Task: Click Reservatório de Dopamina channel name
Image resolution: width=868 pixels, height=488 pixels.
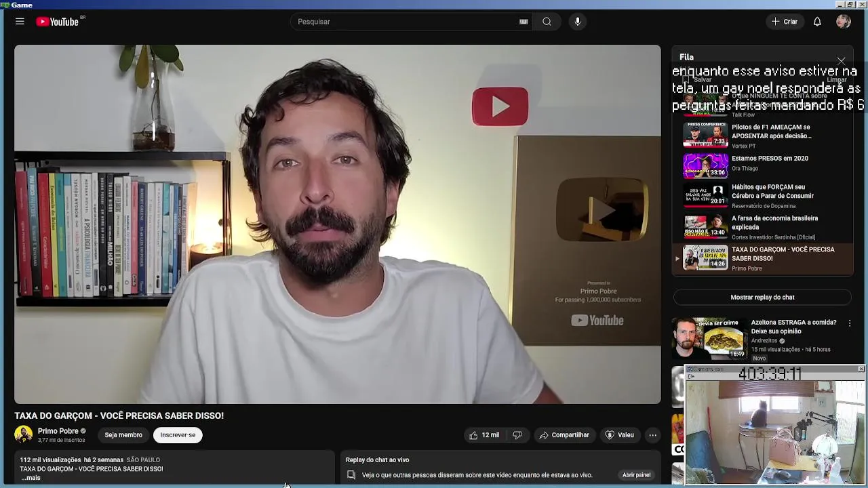Action: 764,206
